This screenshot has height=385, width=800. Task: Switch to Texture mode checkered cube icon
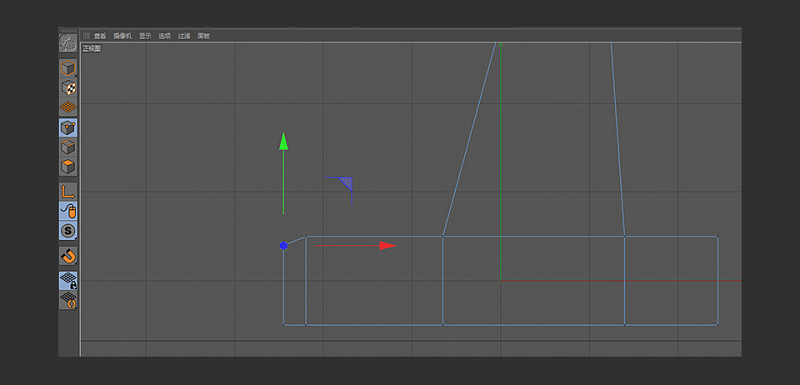coord(68,88)
